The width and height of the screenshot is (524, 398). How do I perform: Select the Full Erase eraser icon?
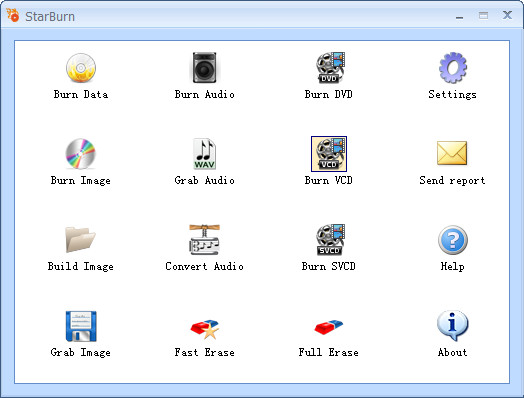(329, 327)
